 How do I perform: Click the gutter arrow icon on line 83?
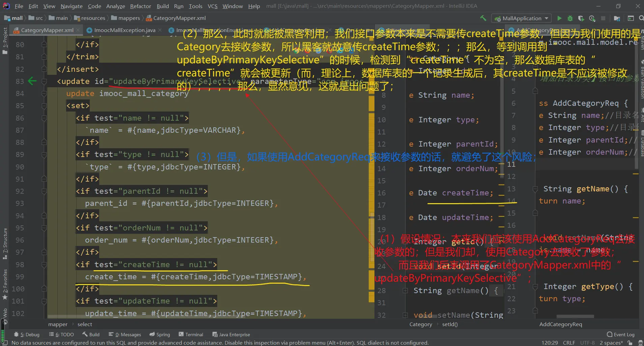coord(32,81)
